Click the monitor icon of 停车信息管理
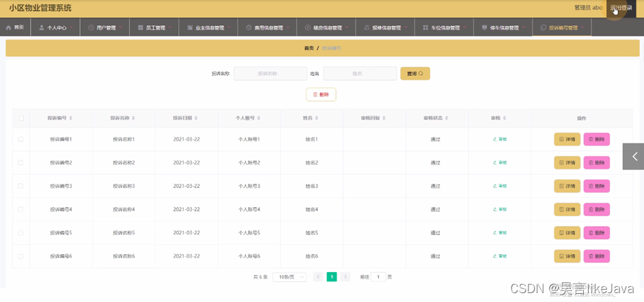The height and width of the screenshot is (302, 644). [484, 28]
